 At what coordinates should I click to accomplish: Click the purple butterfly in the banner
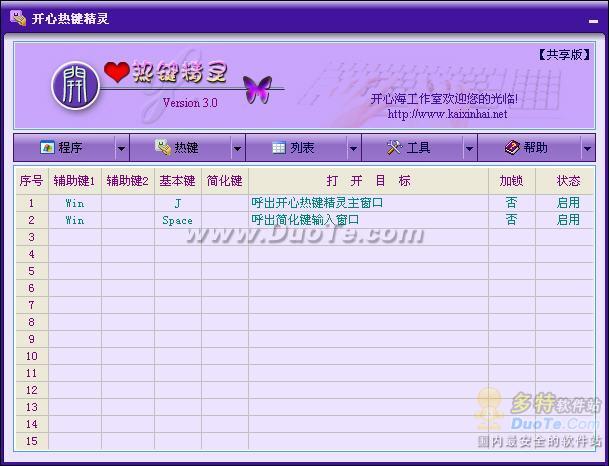[257, 90]
